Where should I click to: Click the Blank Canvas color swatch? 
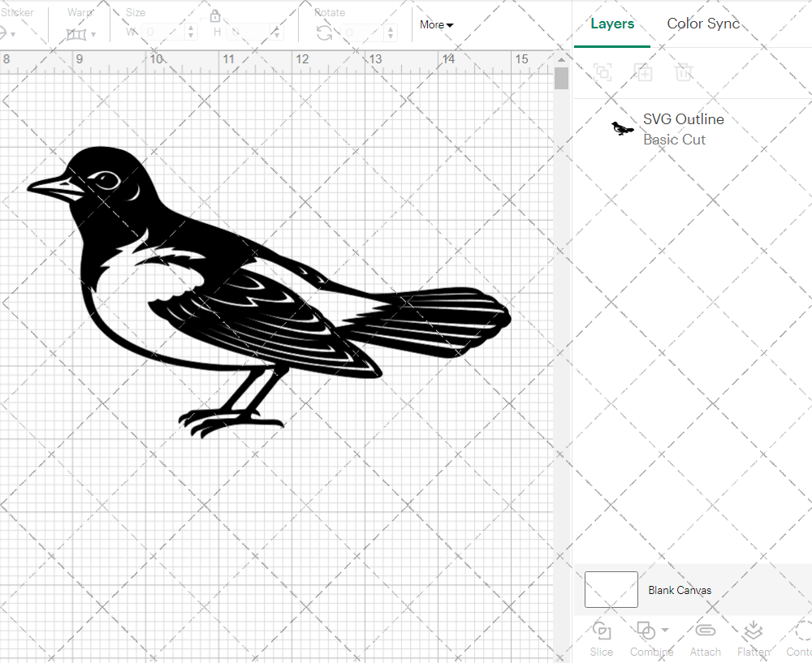(611, 590)
